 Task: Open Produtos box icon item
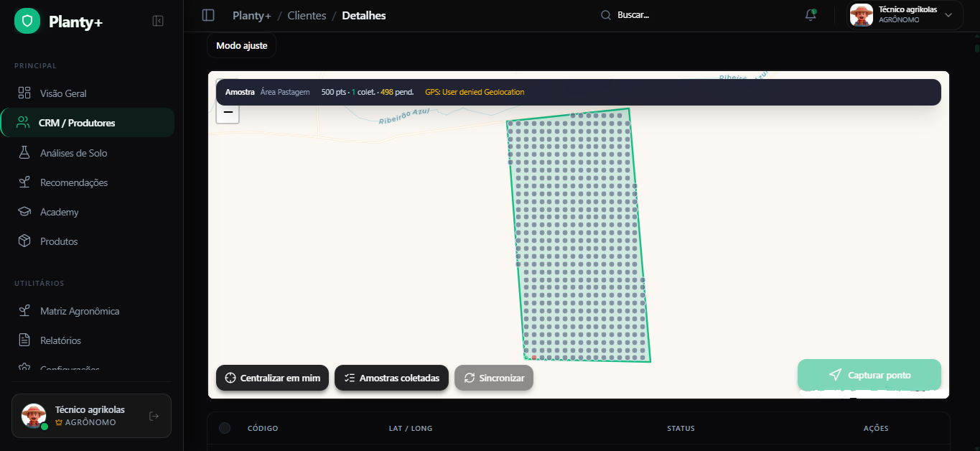point(58,241)
